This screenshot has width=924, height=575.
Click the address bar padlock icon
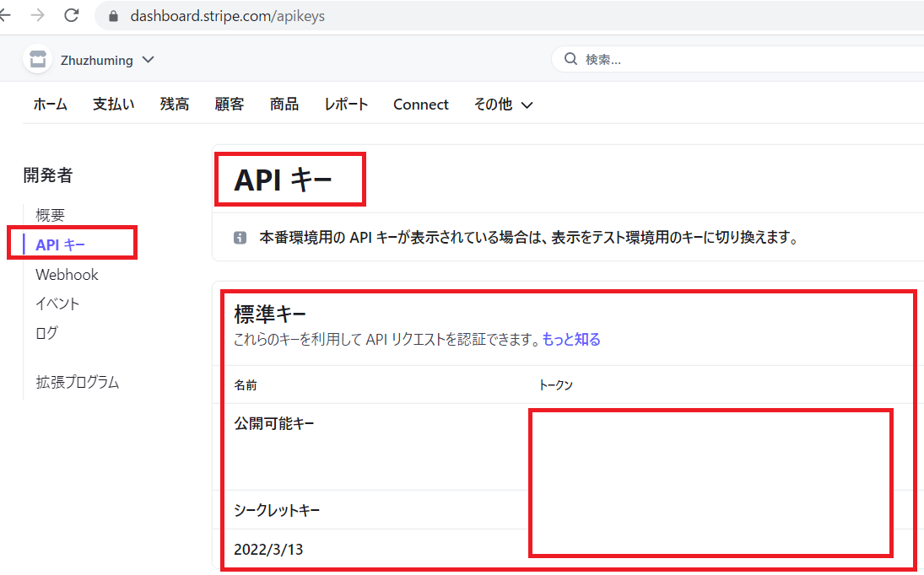coord(114,16)
